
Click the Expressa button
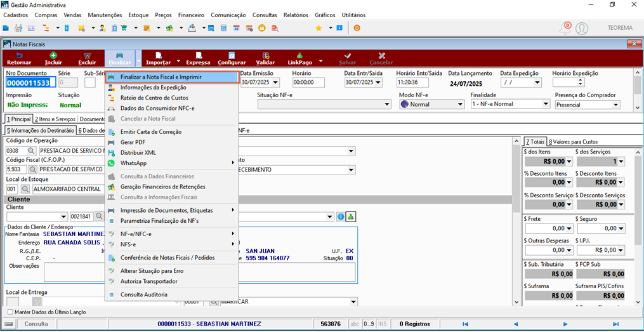[198, 59]
